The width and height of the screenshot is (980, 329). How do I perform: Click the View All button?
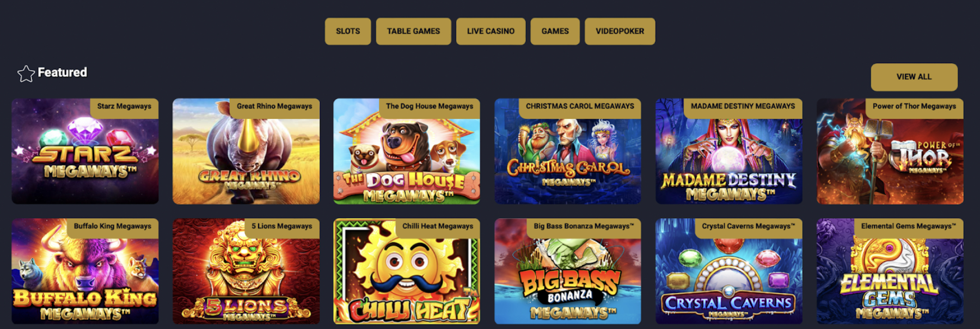pos(914,77)
